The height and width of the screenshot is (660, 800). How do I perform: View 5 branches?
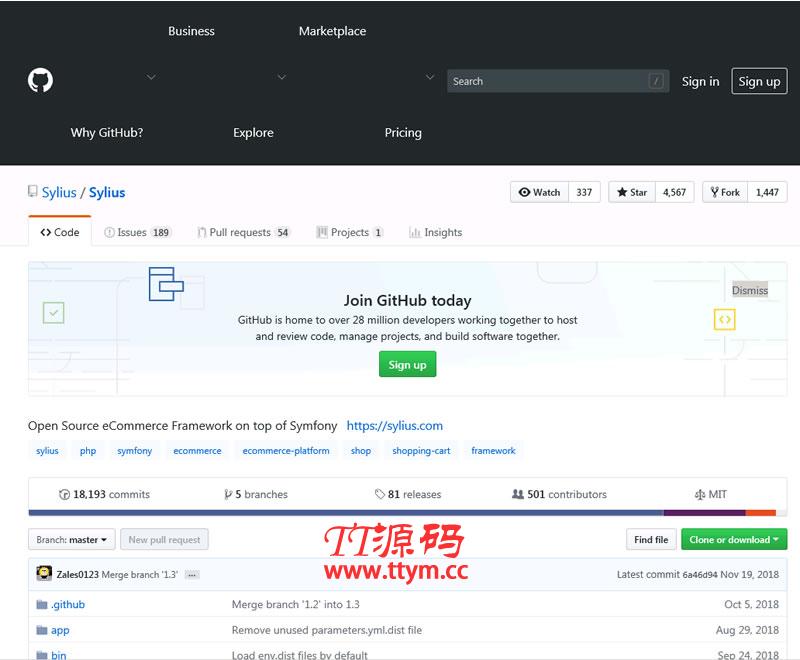[256, 494]
